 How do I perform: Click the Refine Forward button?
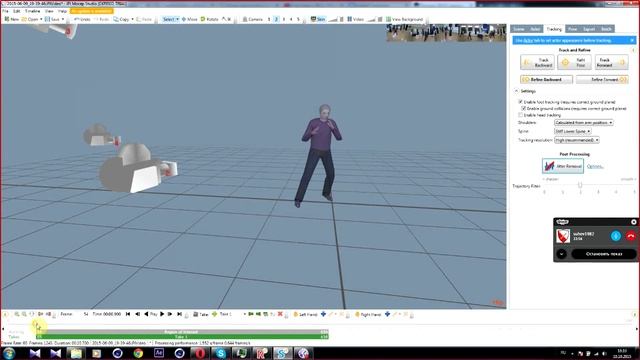point(602,80)
